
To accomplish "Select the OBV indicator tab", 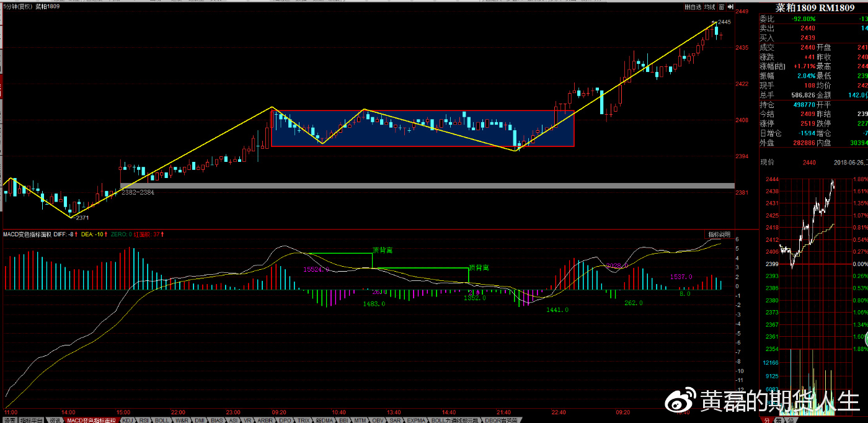I will [x=378, y=420].
